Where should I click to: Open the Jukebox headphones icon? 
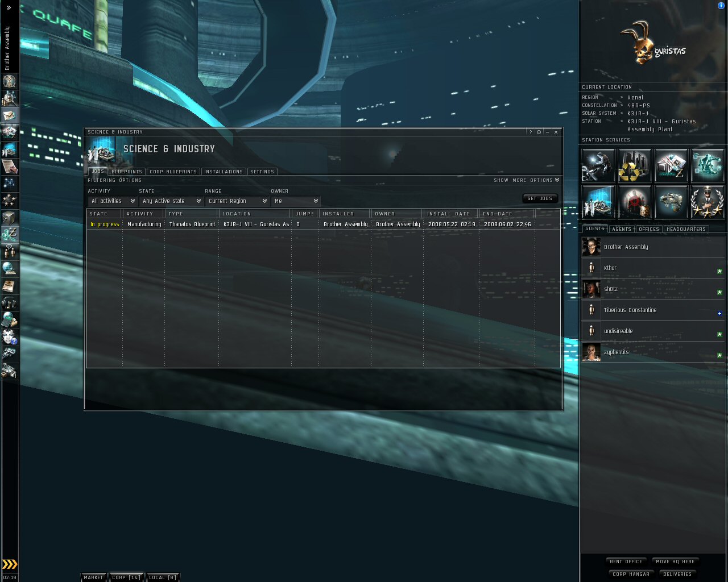tap(10, 303)
